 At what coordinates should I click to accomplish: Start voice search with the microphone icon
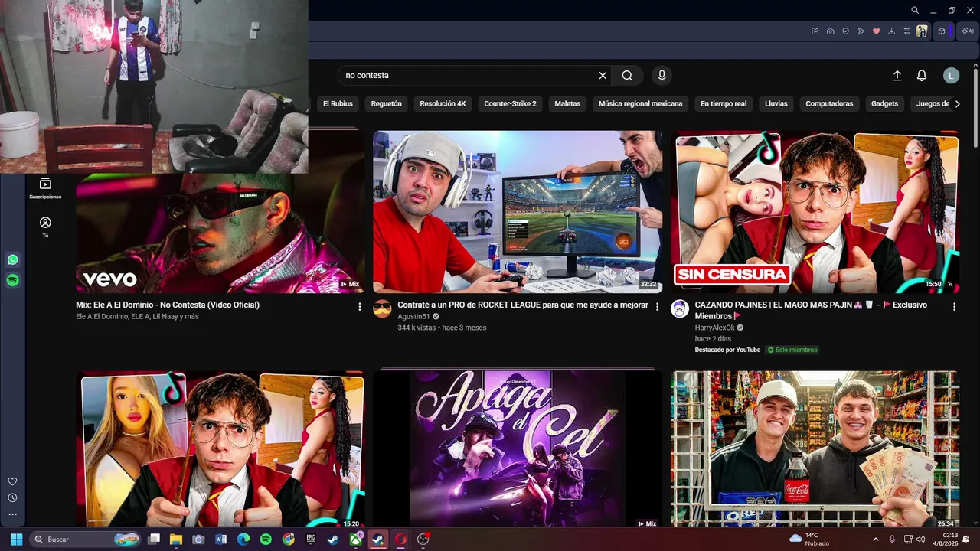tap(662, 76)
